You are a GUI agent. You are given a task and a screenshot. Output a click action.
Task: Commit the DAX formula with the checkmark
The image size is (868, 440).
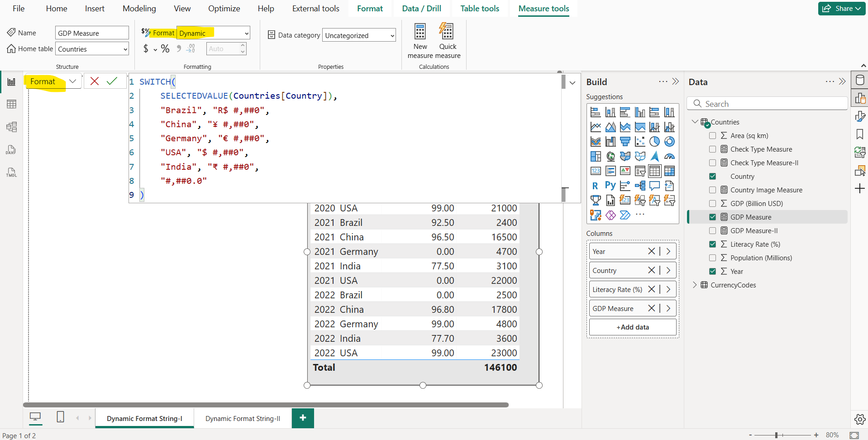(x=112, y=81)
